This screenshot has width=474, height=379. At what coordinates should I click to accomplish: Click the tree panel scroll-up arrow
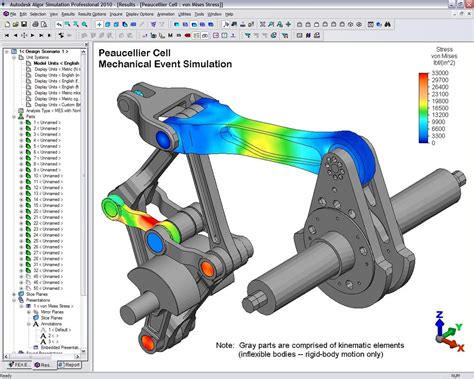(83, 52)
